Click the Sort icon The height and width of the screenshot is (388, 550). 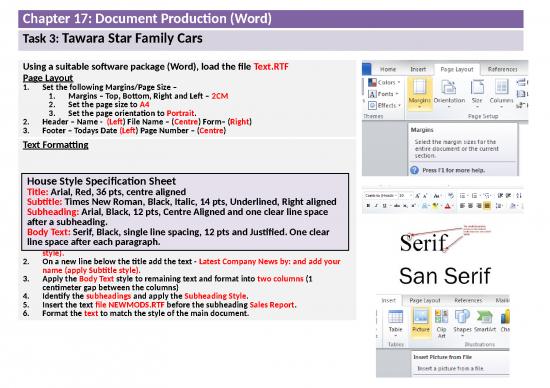point(519,196)
